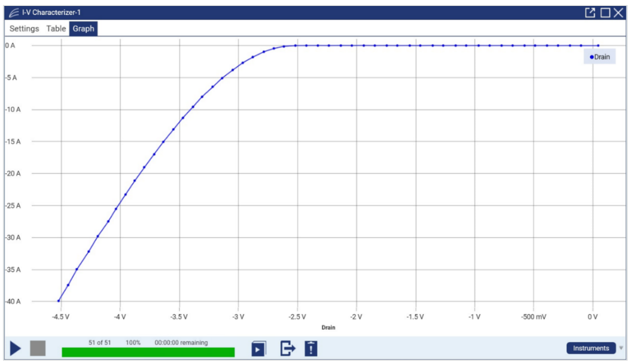Click the green measurement progress bar

click(x=148, y=352)
